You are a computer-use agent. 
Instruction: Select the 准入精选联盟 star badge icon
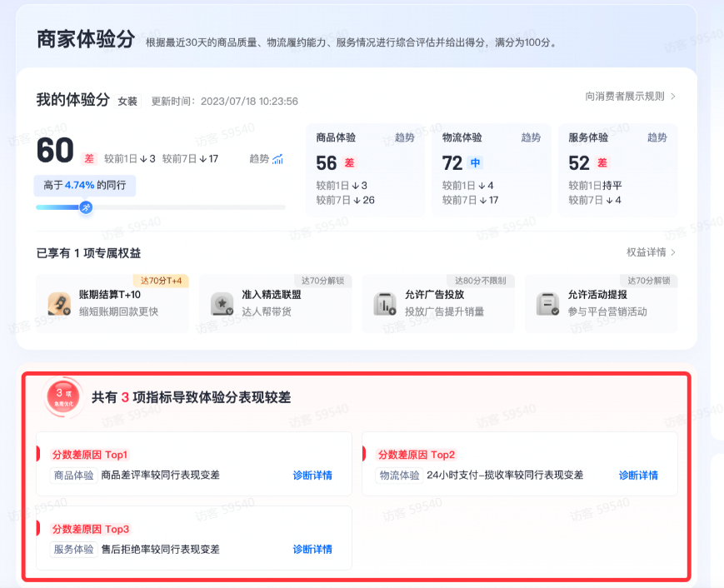pos(222,306)
